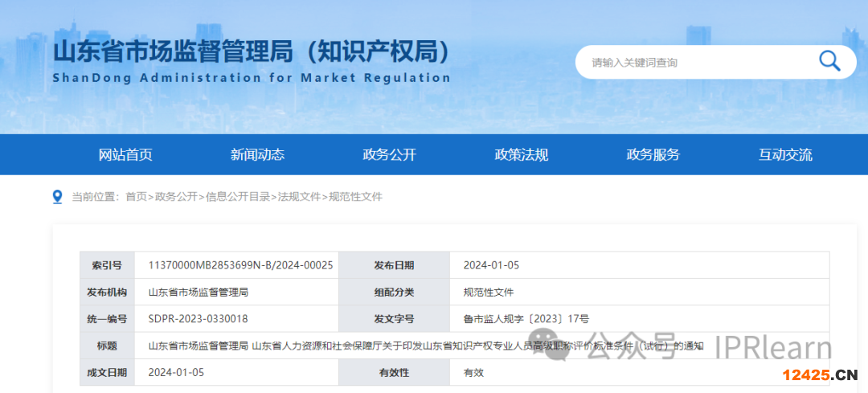
Task: Select publish date value 2024-01-05
Action: (x=492, y=265)
